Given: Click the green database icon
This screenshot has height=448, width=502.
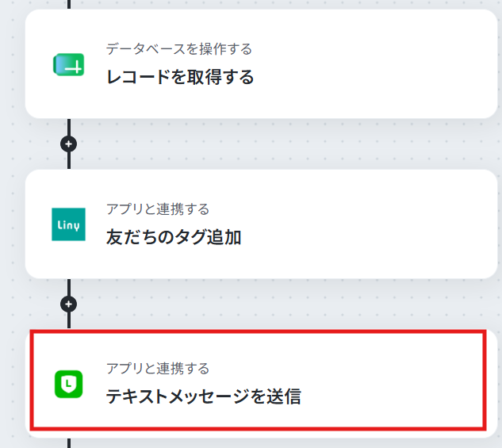Looking at the screenshot, I should (x=68, y=65).
